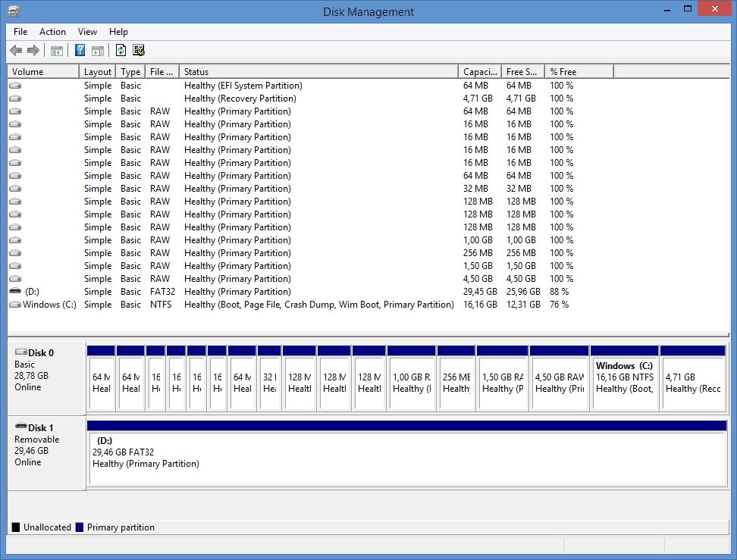Click Show/Hide Action Pane toolbar icon

click(97, 51)
